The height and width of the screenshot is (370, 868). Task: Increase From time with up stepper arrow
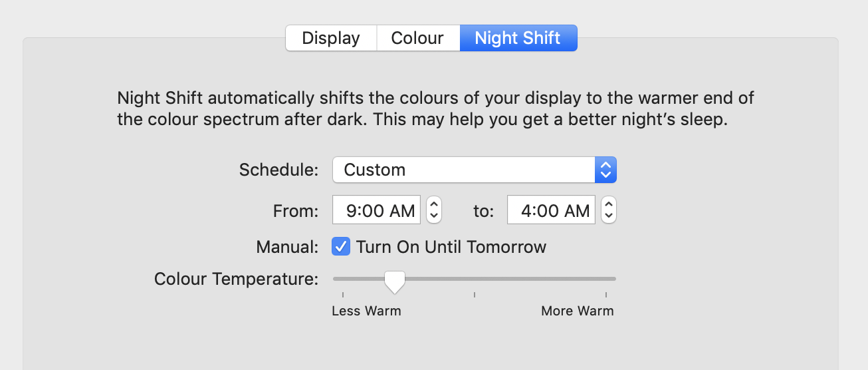pyautogui.click(x=433, y=205)
